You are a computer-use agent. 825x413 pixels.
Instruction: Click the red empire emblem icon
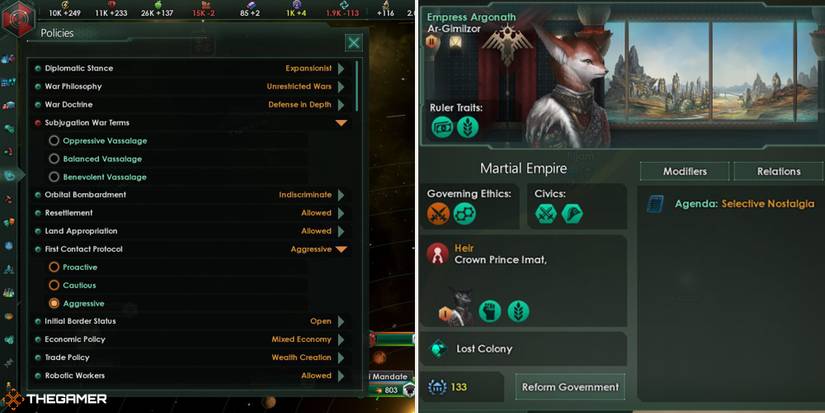18,17
